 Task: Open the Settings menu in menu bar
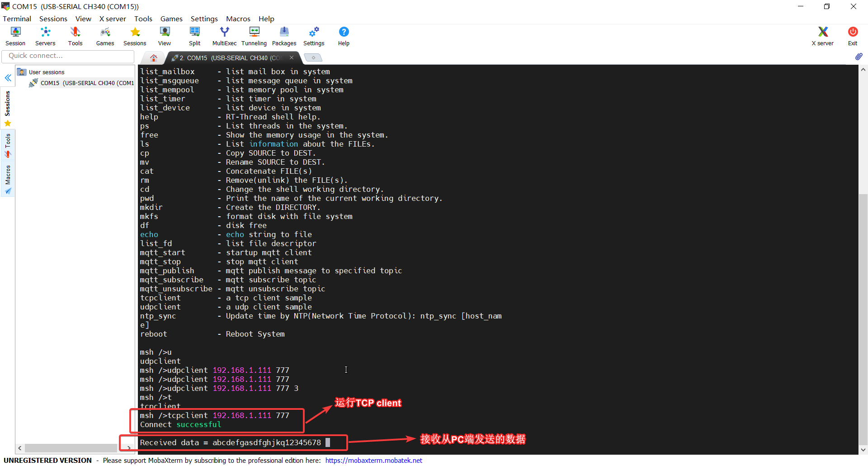point(204,19)
